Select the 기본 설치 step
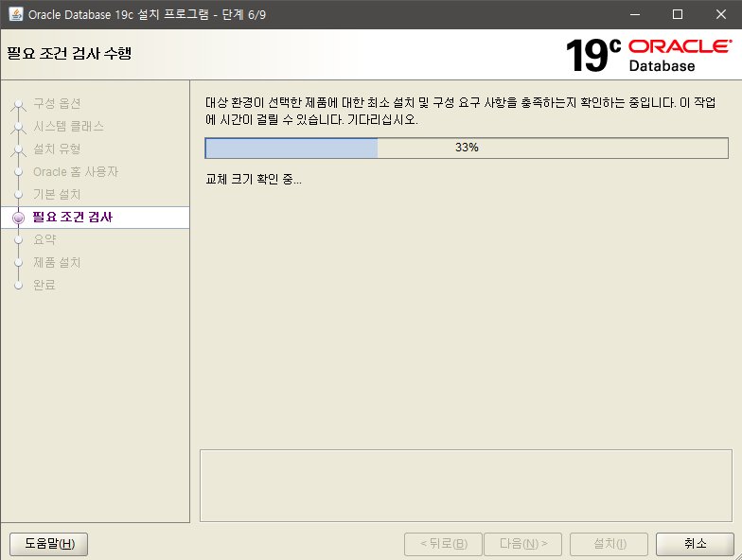 click(x=57, y=195)
